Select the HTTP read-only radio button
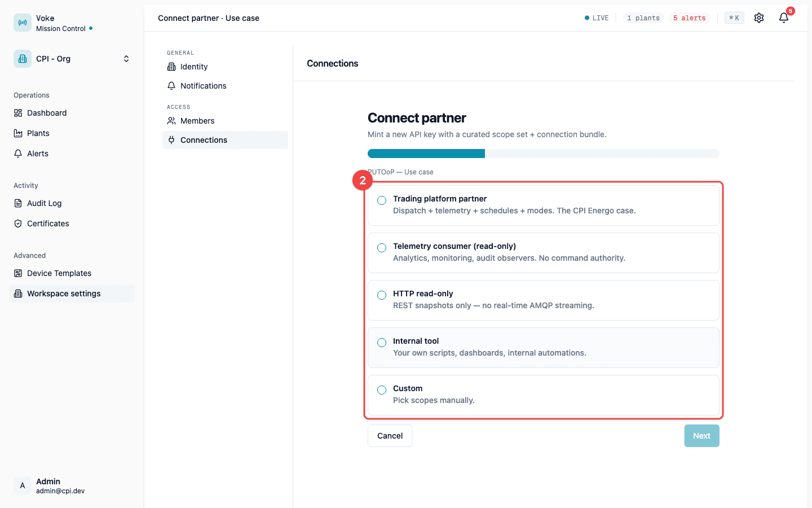This screenshot has height=508, width=812. (x=382, y=295)
